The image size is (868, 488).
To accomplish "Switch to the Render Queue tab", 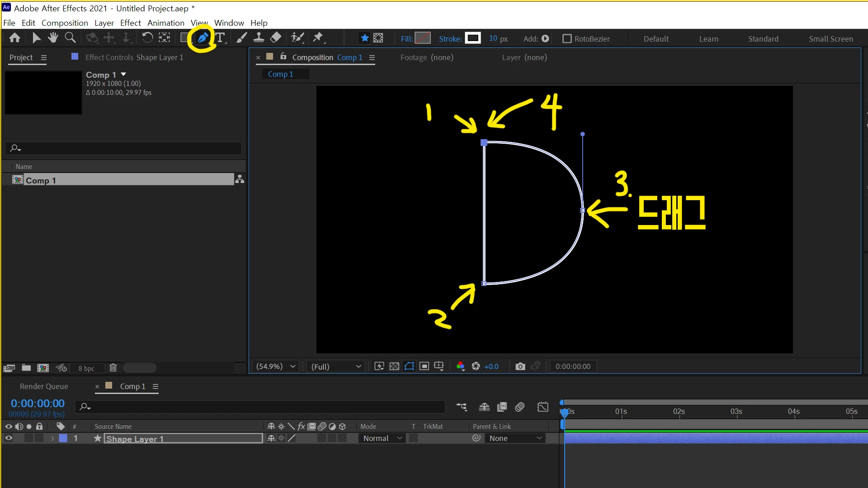I will 44,386.
